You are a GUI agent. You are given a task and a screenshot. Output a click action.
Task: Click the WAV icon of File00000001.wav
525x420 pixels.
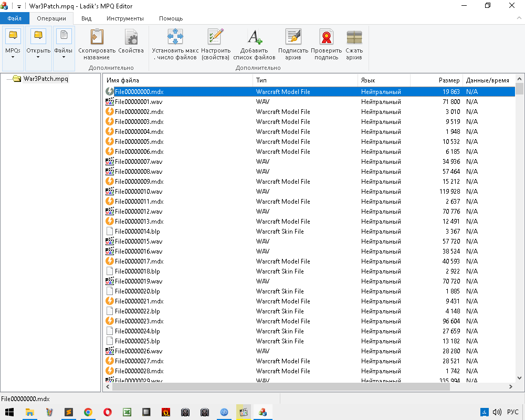110,101
